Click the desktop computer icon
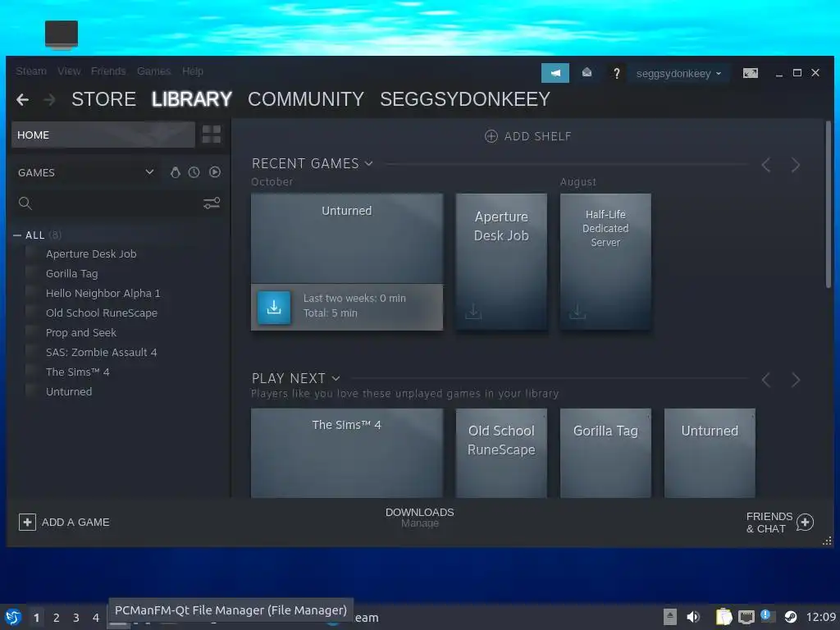 coord(62,34)
